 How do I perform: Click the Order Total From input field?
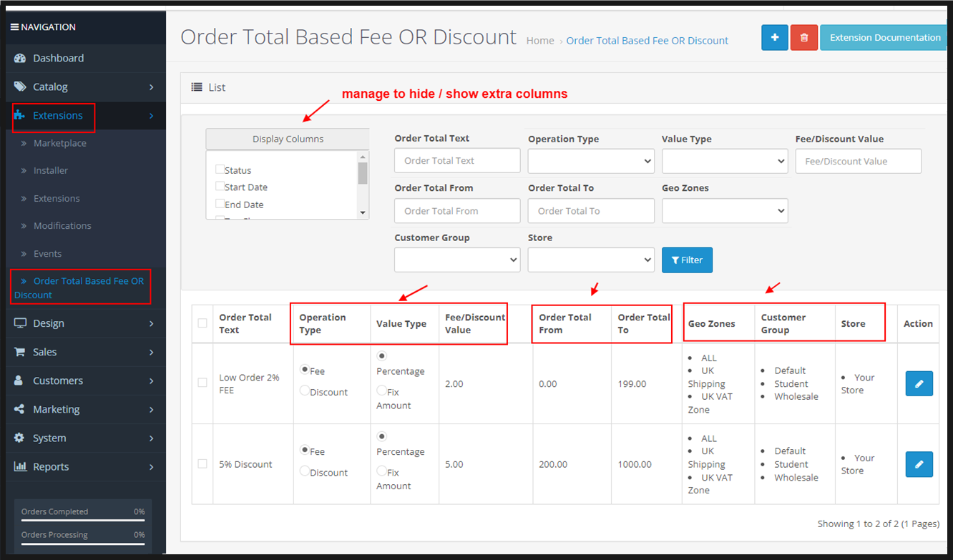(x=456, y=211)
